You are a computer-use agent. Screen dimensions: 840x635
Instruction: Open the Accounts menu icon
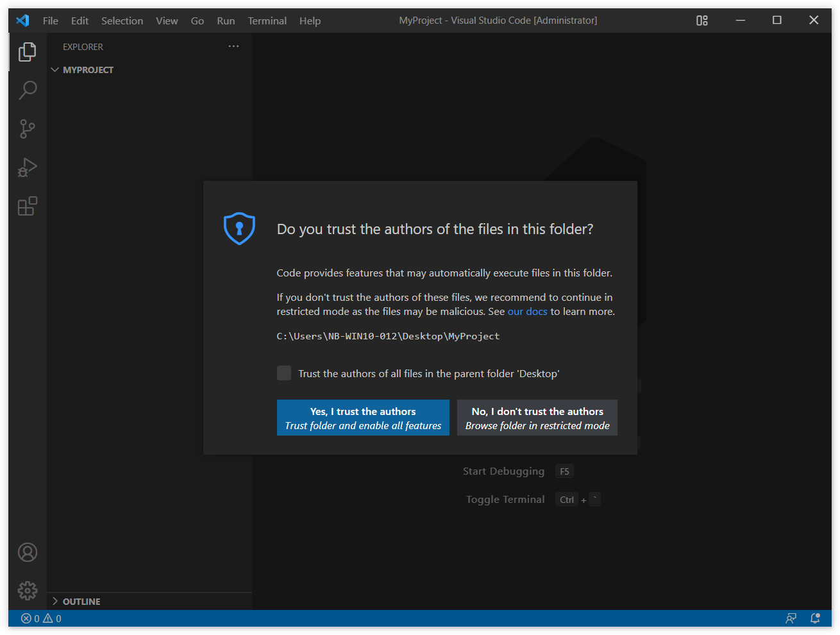tap(27, 552)
